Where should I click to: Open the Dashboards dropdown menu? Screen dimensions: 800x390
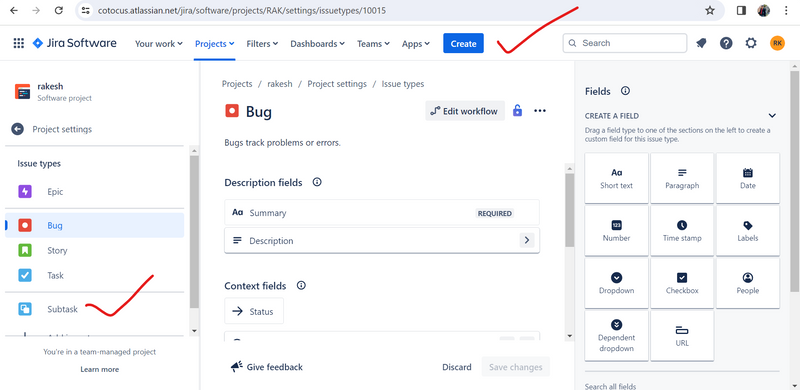317,44
